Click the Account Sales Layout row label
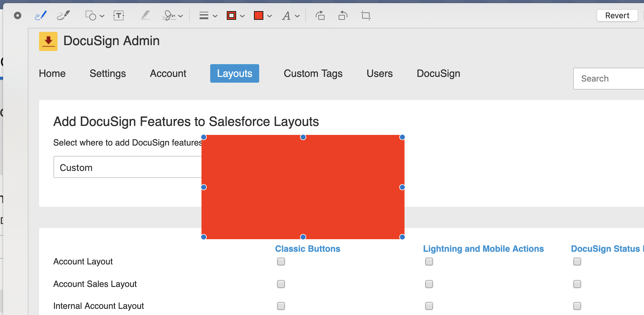The image size is (644, 315). (x=95, y=284)
